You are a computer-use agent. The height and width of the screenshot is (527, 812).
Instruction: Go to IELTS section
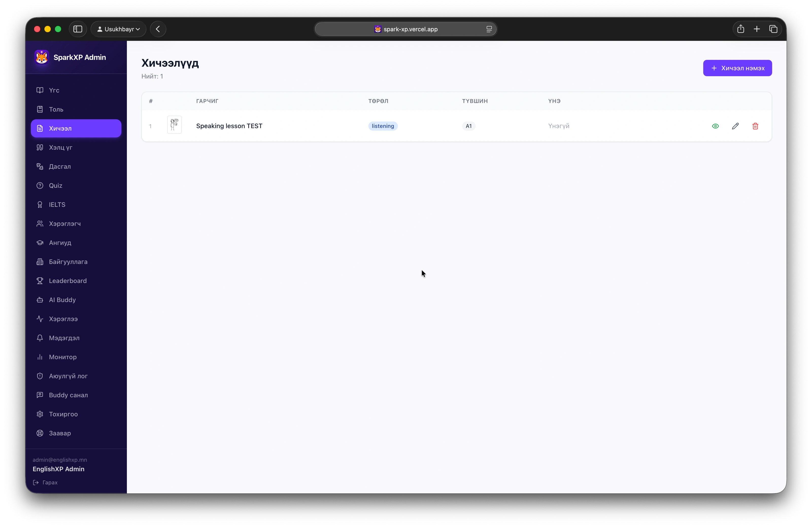coord(76,205)
